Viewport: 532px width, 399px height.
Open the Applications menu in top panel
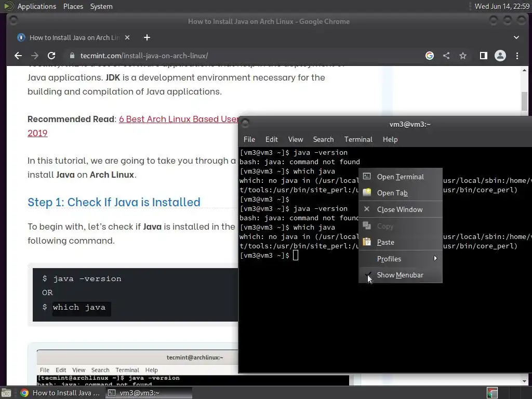[37, 6]
